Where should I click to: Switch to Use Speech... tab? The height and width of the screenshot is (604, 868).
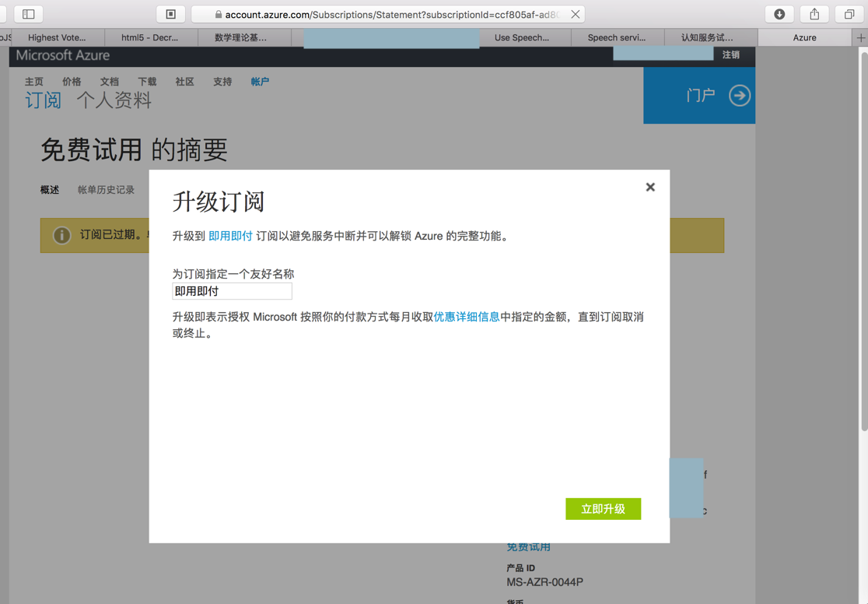pos(522,37)
